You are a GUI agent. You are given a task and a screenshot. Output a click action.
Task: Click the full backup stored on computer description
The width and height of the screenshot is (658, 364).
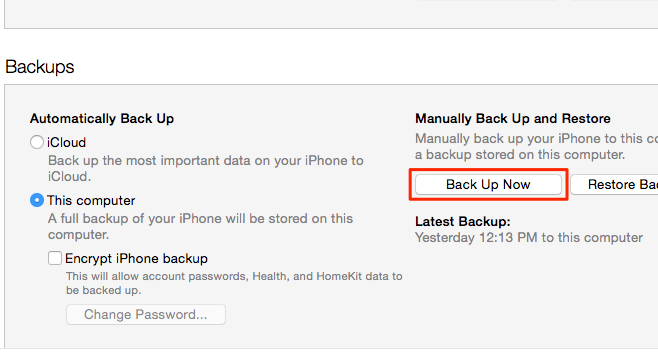coord(201,226)
